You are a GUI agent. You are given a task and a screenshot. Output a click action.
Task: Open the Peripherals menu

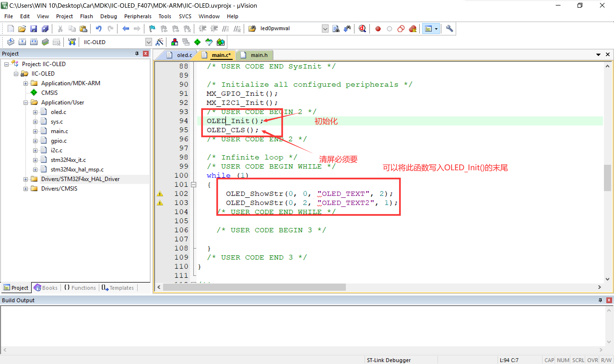[138, 16]
